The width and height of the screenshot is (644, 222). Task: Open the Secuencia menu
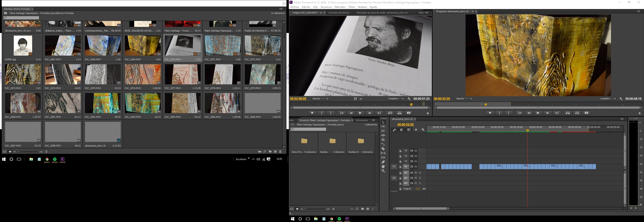[326, 7]
